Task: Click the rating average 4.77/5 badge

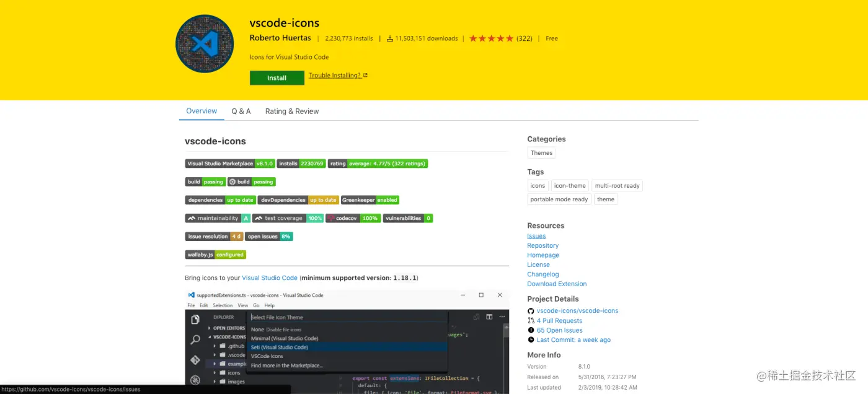Action: (x=378, y=164)
